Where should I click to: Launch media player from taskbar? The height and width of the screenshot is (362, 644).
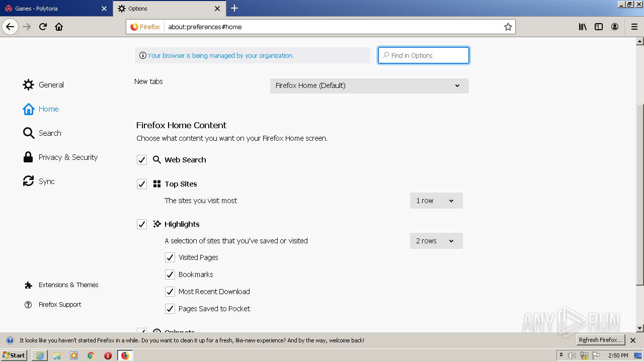(x=74, y=355)
